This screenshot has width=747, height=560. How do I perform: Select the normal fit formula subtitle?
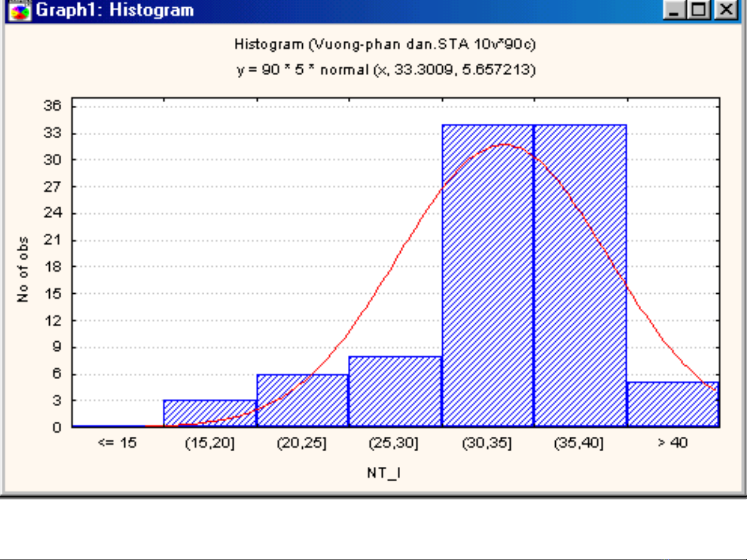(386, 70)
